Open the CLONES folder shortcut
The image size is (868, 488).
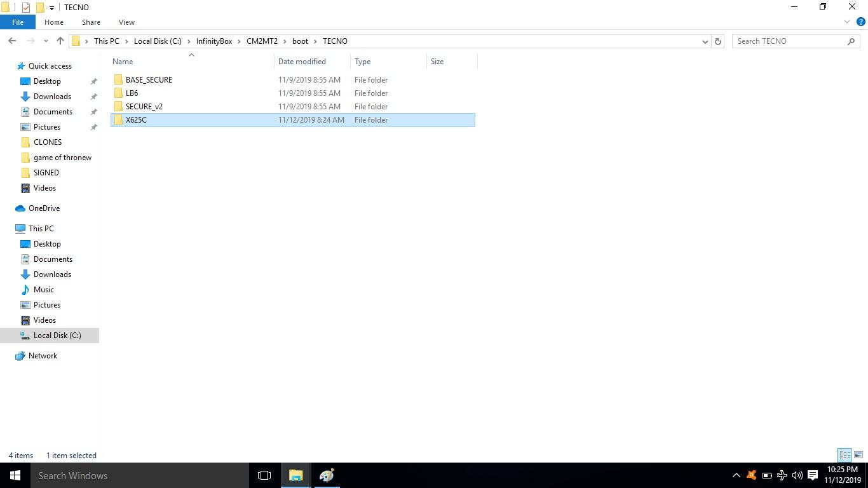48,142
